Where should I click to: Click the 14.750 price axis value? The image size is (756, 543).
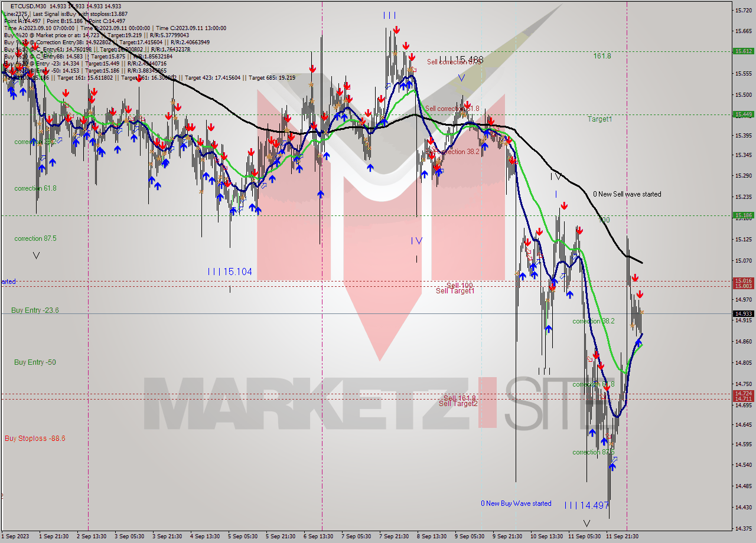[x=743, y=383]
